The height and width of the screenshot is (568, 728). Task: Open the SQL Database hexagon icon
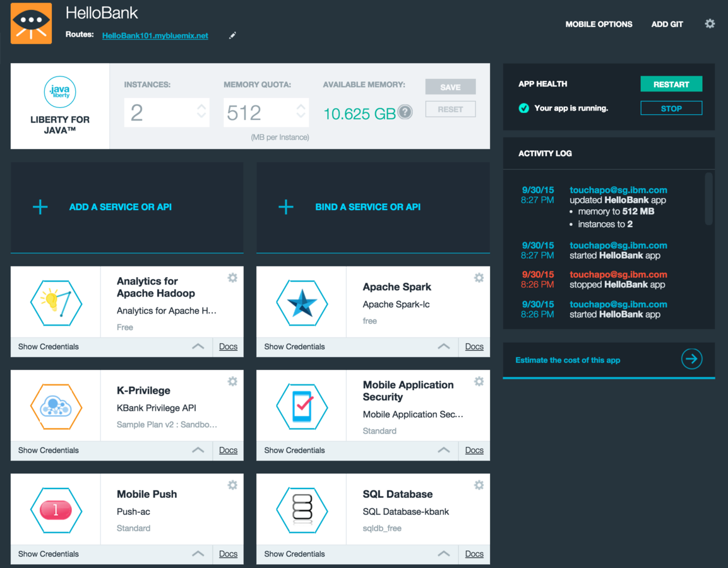point(302,511)
